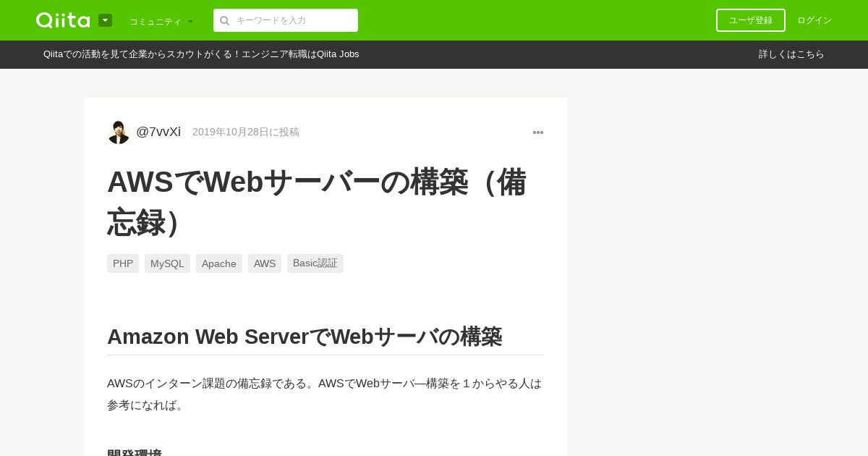Expand the コミュニティ menu
868x456 pixels.
[161, 21]
